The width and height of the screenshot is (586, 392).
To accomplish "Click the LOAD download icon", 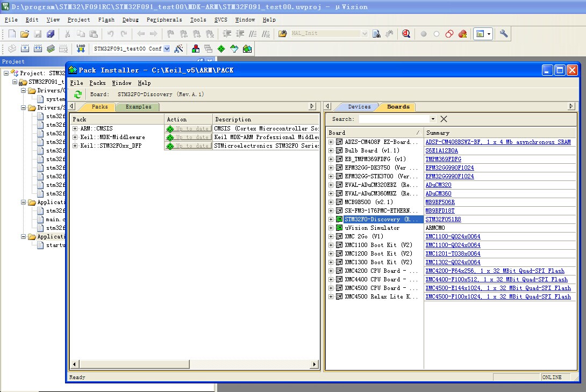I will [81, 48].
